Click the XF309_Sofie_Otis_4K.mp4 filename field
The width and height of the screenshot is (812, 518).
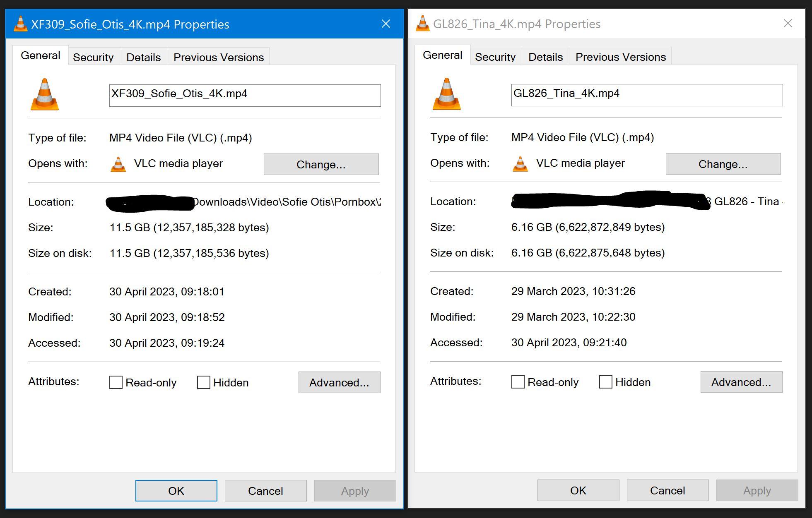click(x=245, y=96)
